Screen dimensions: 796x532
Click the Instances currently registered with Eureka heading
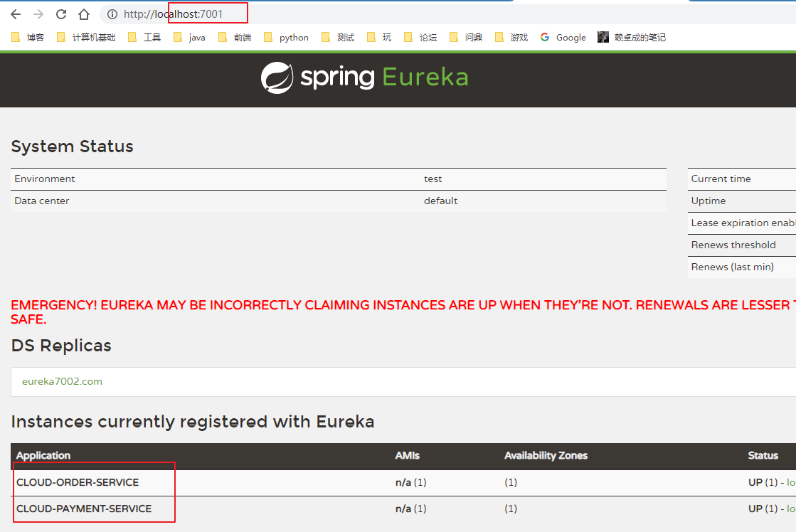pos(192,422)
